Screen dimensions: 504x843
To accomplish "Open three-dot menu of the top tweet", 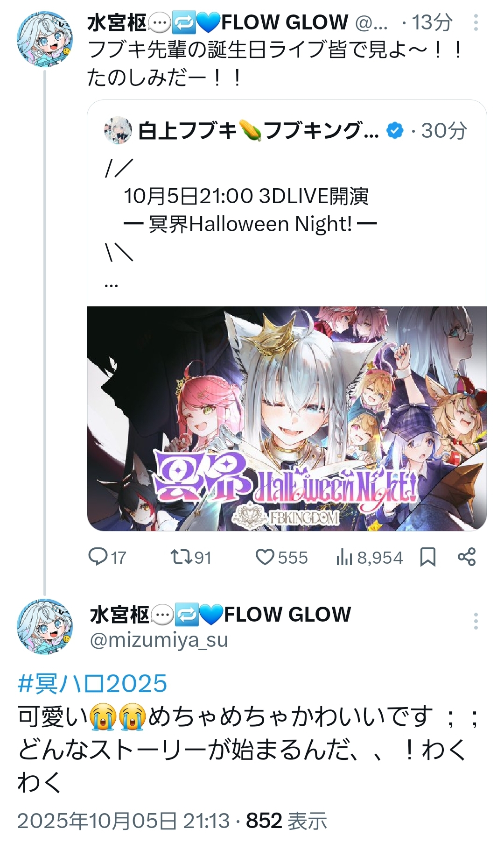I will [x=476, y=22].
